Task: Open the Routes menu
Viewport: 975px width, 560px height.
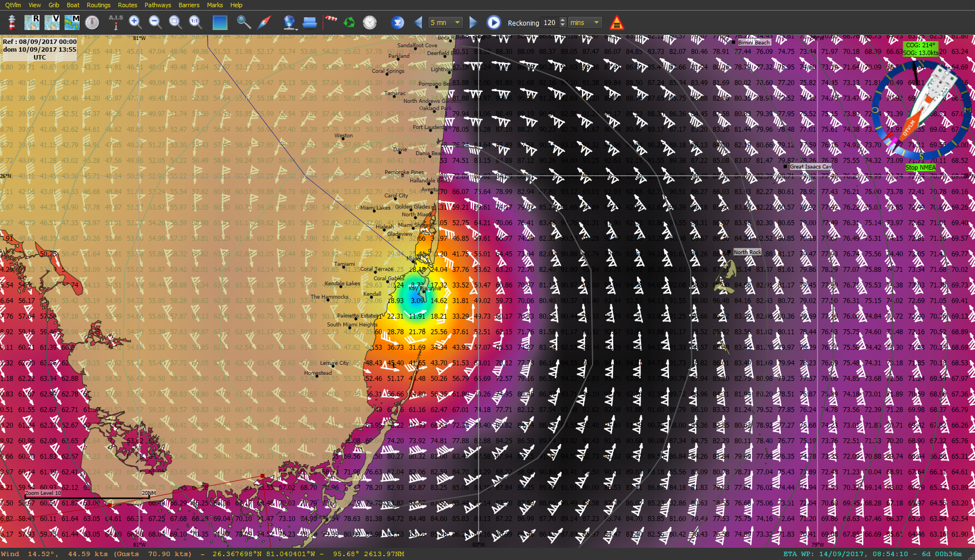Action: tap(127, 5)
